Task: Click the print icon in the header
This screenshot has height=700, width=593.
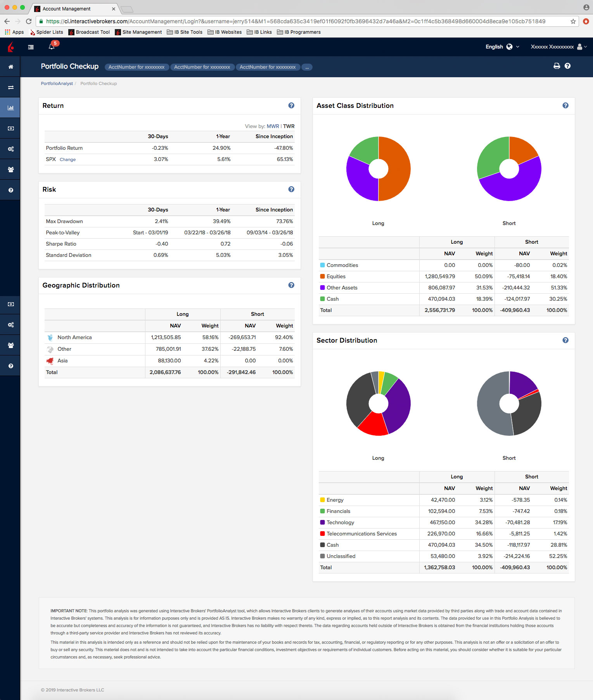Action: [557, 66]
